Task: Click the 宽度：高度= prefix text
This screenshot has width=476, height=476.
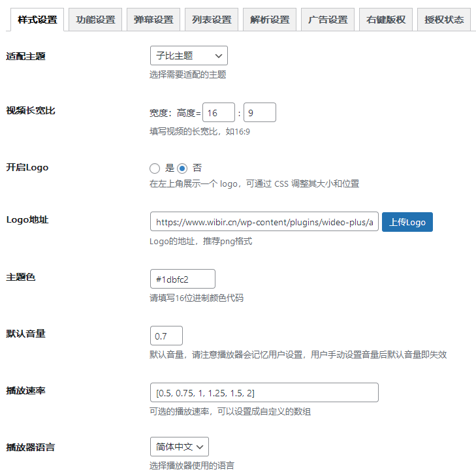Action: coord(175,113)
